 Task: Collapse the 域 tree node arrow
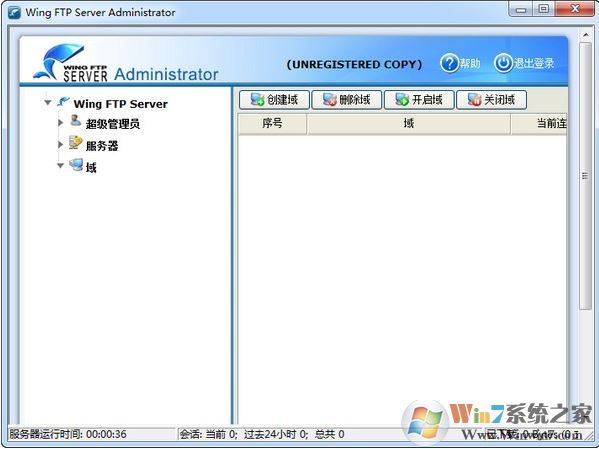(60, 165)
